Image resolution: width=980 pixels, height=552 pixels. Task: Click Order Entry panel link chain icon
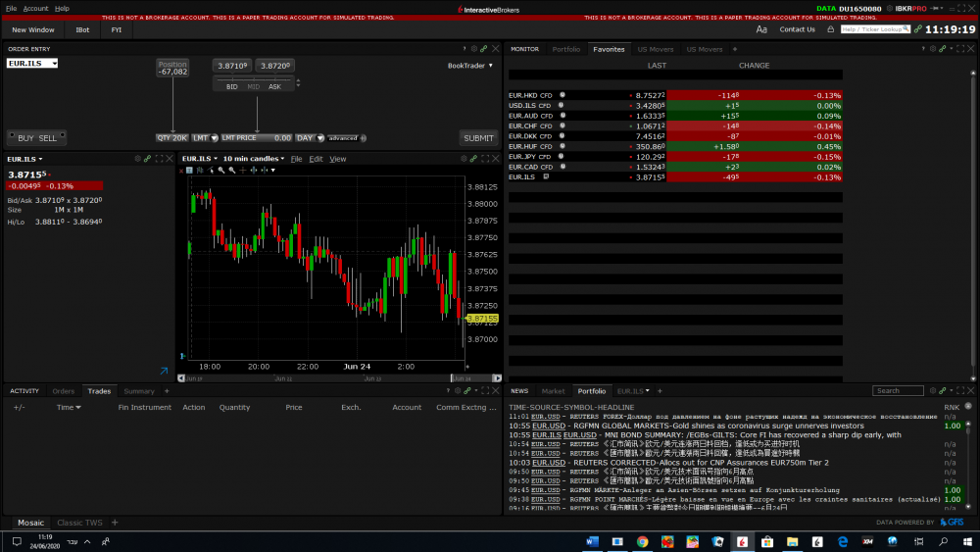coord(484,49)
